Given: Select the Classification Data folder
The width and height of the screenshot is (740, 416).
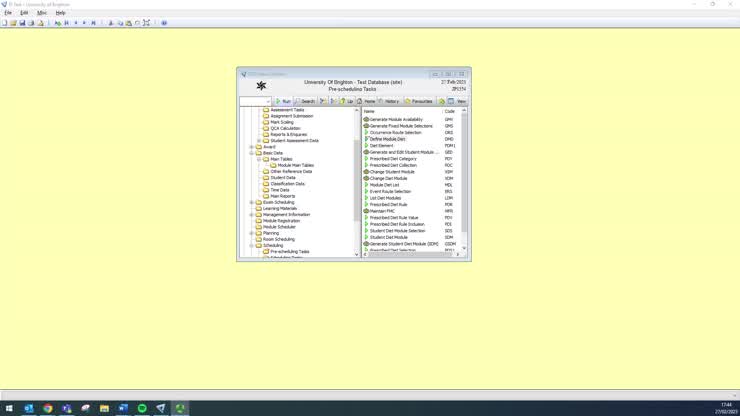Looking at the screenshot, I should (287, 184).
